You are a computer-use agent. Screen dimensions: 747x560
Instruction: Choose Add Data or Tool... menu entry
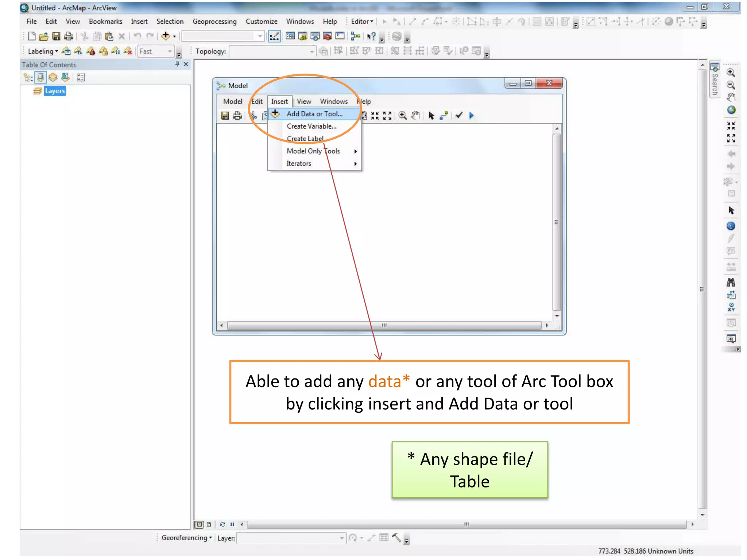pyautogui.click(x=314, y=114)
